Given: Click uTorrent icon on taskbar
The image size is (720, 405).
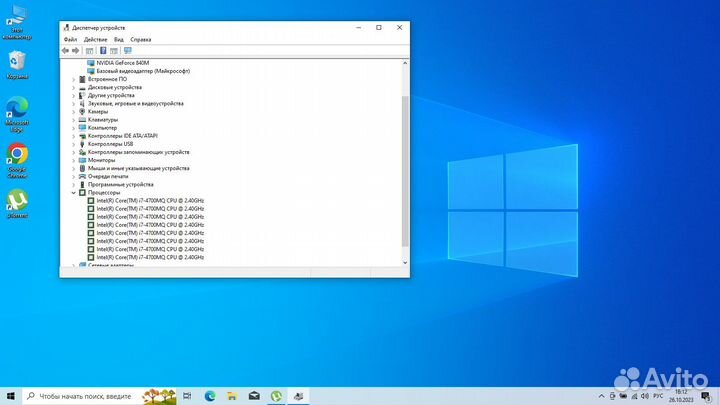Looking at the screenshot, I should [276, 396].
